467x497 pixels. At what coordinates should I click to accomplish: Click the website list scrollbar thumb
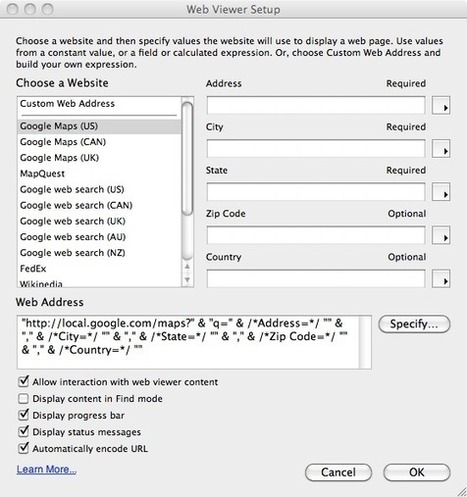(x=188, y=159)
